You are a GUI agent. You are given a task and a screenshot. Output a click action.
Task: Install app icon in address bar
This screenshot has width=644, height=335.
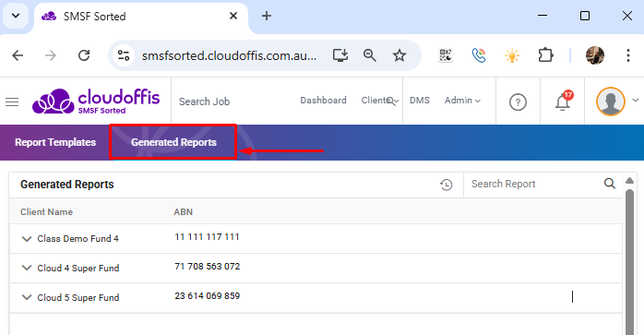pyautogui.click(x=340, y=55)
